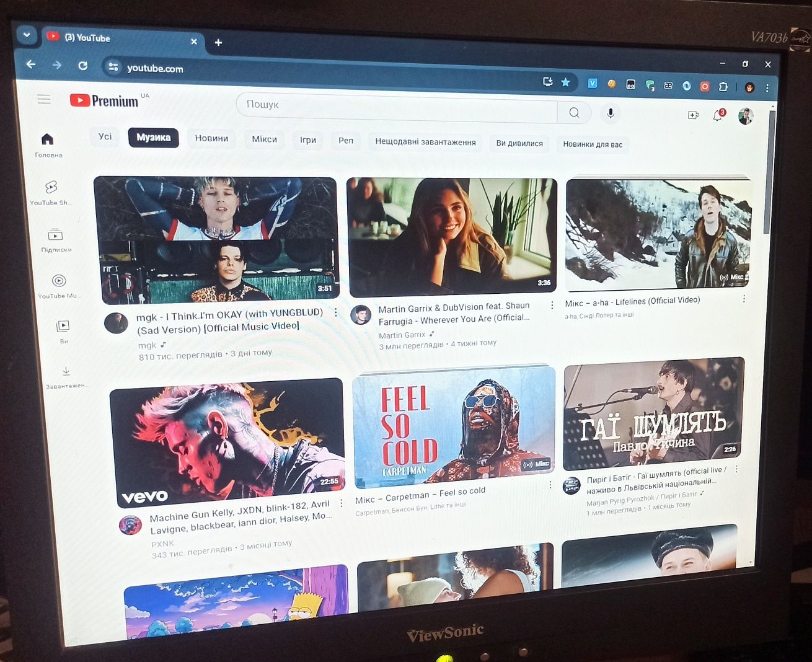Click the install app icon in address bar

(x=548, y=81)
